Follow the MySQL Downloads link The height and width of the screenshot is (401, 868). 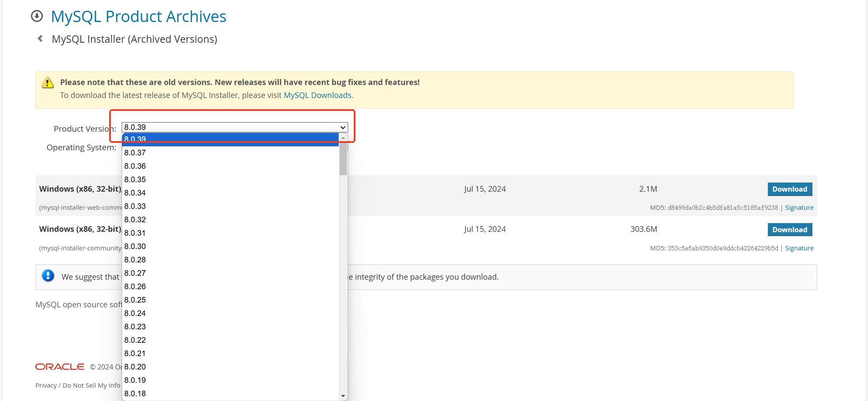(318, 95)
